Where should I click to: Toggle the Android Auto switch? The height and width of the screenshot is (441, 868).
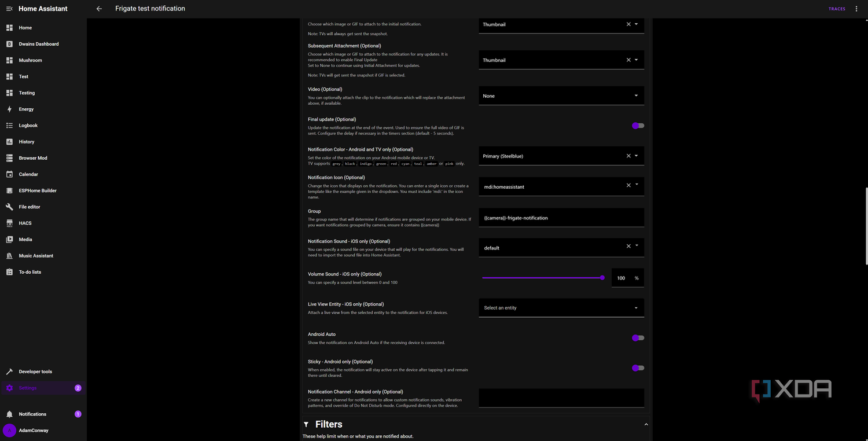click(638, 338)
